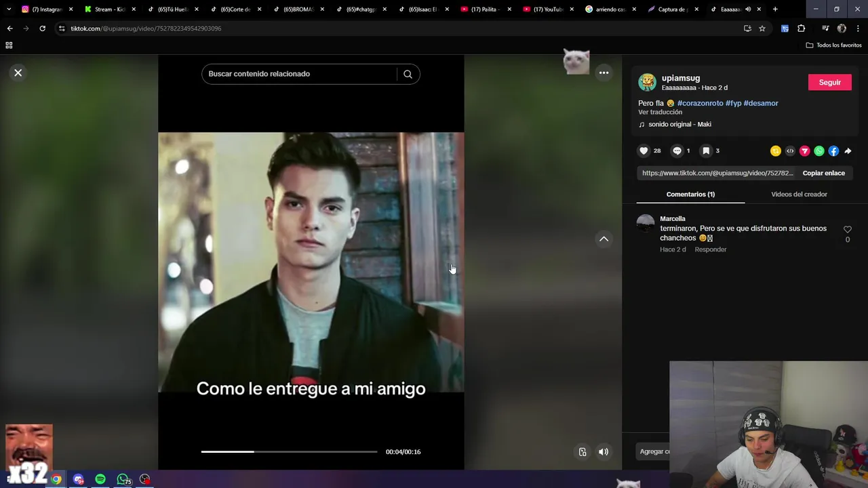Get embed code for the video
This screenshot has height=488, width=868.
click(x=790, y=151)
